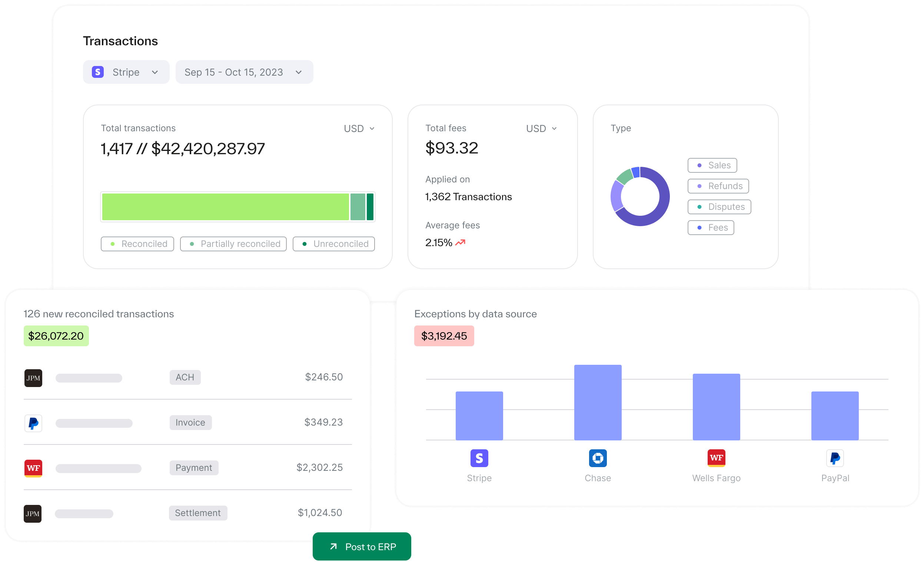This screenshot has height=562, width=924.
Task: Select the Stripe icon below its exceptions bar
Action: (x=479, y=458)
